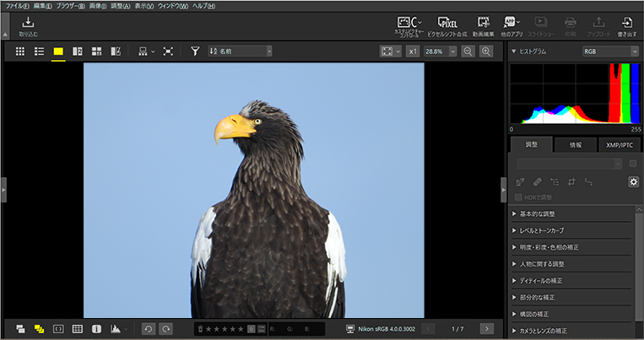Open Pixel Shift merge tool
Screen dimensions: 644x340
(x=446, y=25)
